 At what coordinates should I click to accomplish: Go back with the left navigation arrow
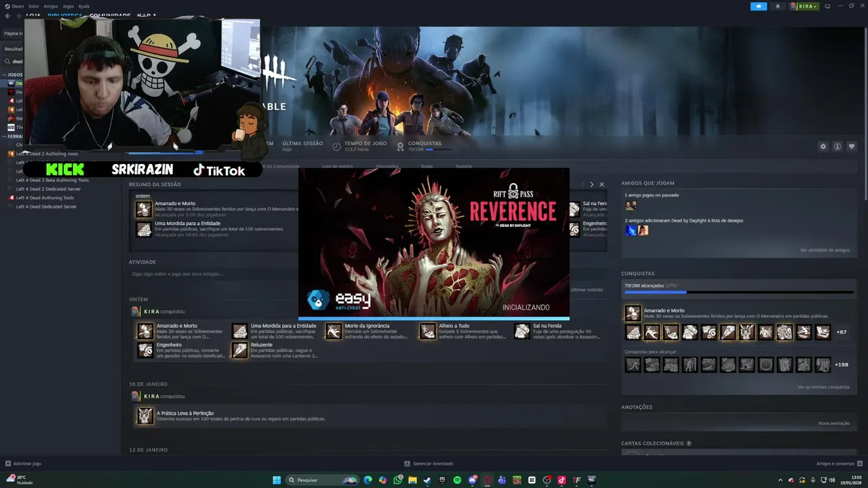tap(7, 16)
